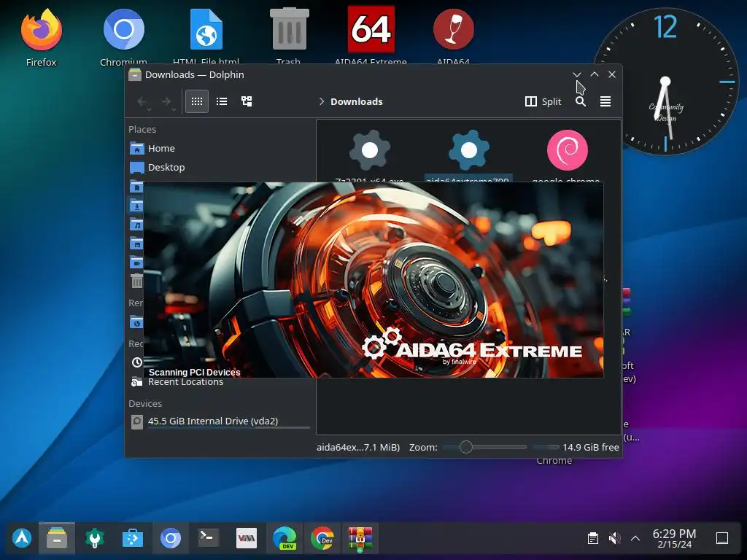Image resolution: width=747 pixels, height=560 pixels.
Task: Switch to Dolphin file manager taskbar entry
Action: (57, 539)
